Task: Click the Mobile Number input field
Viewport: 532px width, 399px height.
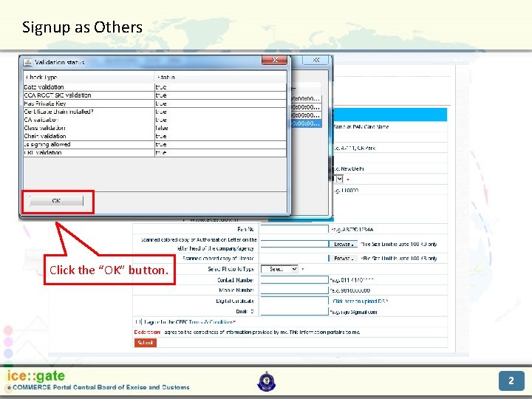Action: coord(294,290)
